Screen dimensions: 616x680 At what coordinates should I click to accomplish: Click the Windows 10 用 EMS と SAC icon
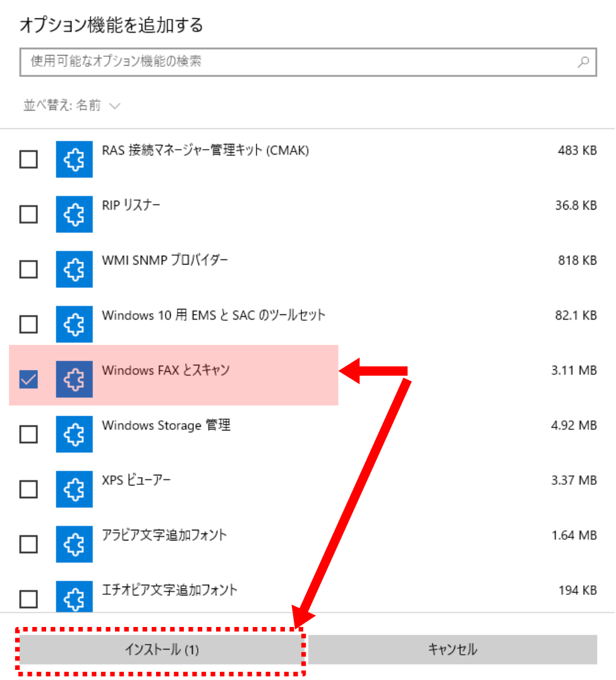tap(74, 325)
